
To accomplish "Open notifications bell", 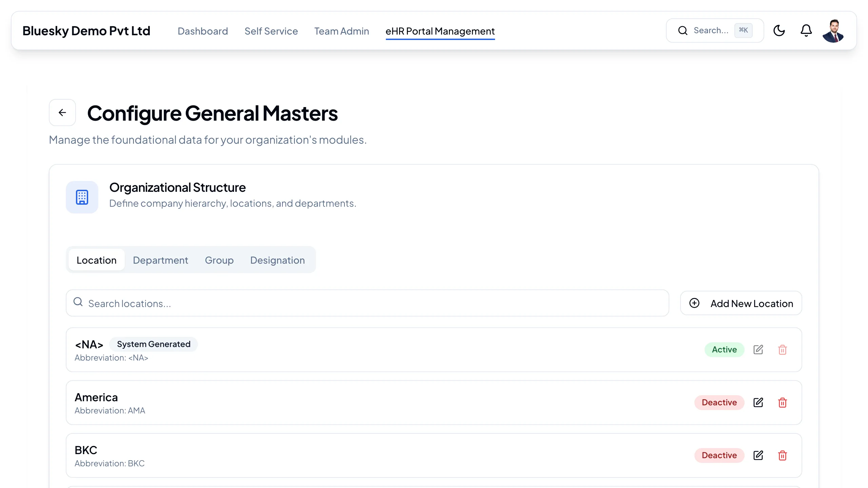I will tap(806, 30).
